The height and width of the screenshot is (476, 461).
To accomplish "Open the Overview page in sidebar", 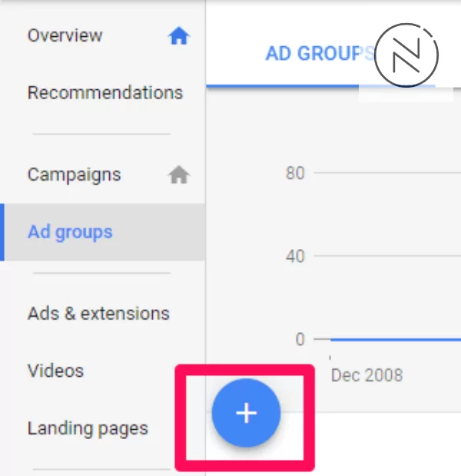I will pos(65,35).
